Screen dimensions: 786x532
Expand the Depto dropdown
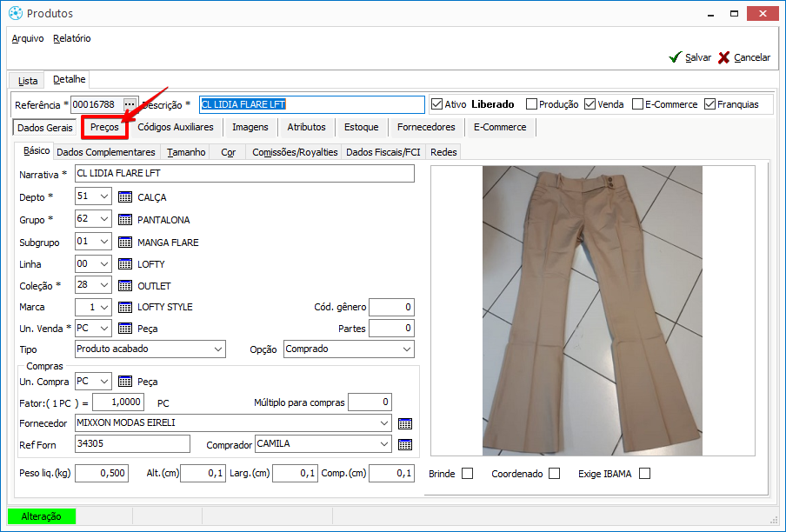pyautogui.click(x=104, y=196)
